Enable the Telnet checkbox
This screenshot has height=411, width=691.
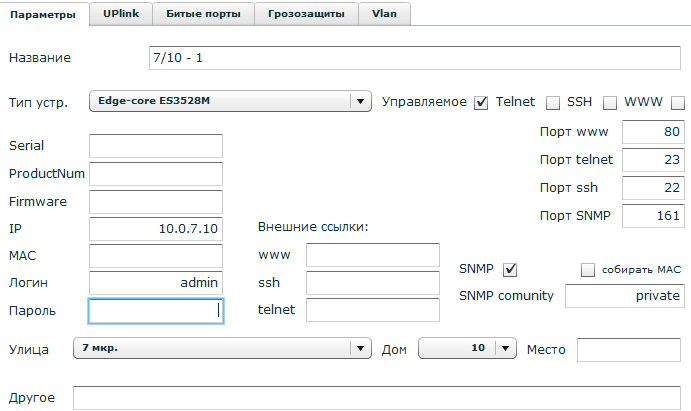552,102
